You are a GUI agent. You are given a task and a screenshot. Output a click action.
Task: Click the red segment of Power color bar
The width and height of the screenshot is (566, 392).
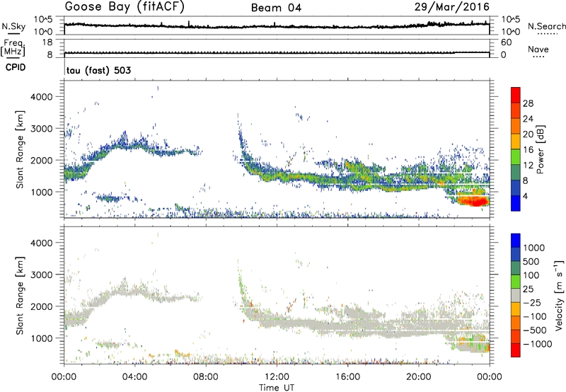[516, 95]
